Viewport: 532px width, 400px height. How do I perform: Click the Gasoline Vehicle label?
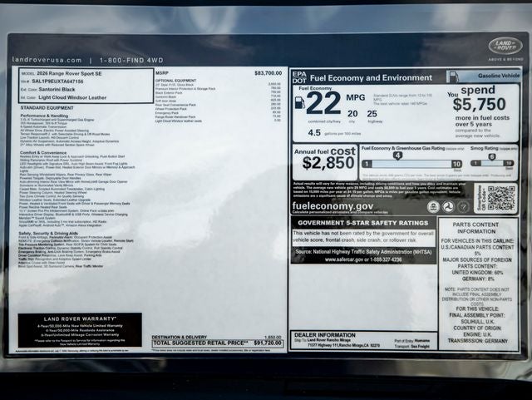tap(499, 76)
